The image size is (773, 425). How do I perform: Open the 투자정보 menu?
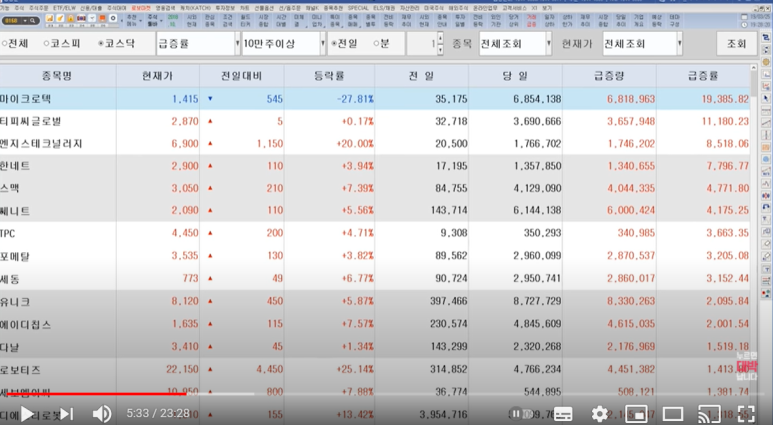[x=225, y=8]
